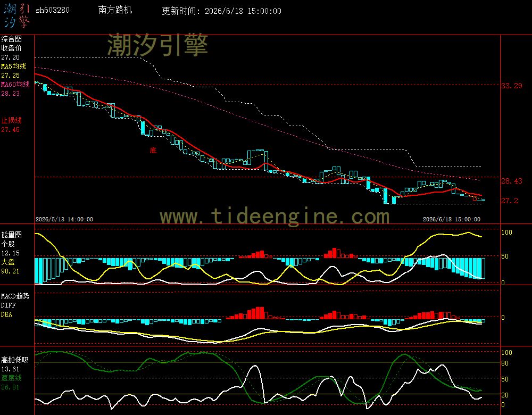The width and height of the screenshot is (532, 415).
Task: Click the DEA legend label
Action: tap(6, 314)
